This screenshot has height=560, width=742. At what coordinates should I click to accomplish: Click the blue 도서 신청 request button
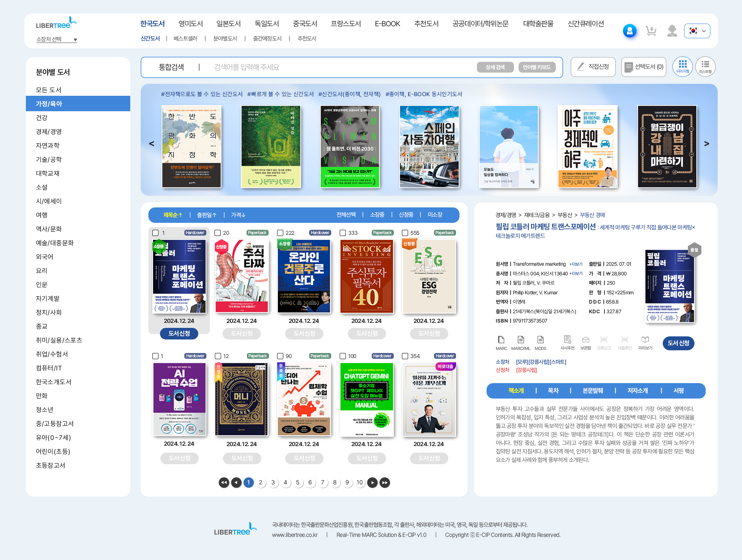[x=679, y=343]
